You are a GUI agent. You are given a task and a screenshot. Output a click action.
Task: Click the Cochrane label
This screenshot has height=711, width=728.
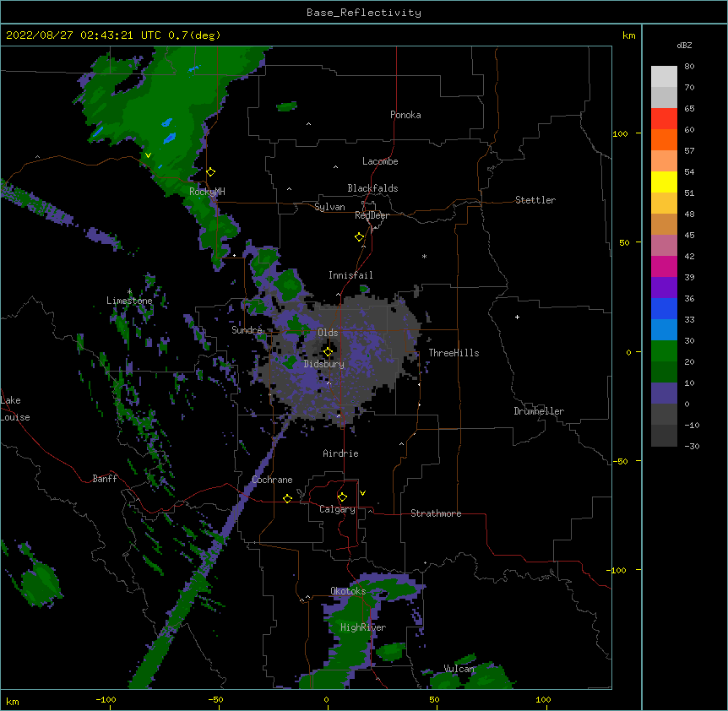pyautogui.click(x=273, y=480)
